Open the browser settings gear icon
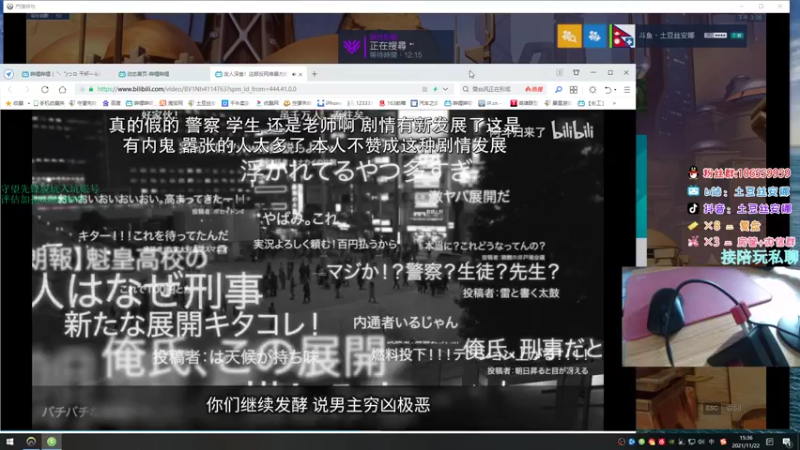 (x=592, y=90)
